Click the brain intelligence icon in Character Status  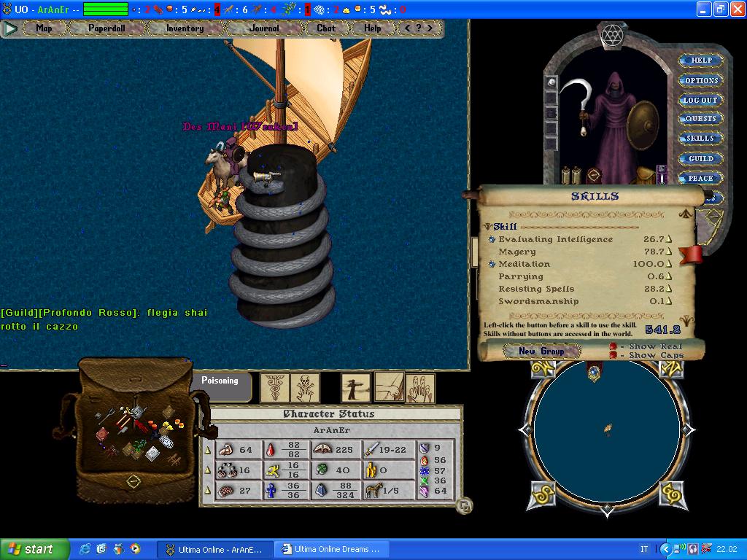click(x=226, y=491)
